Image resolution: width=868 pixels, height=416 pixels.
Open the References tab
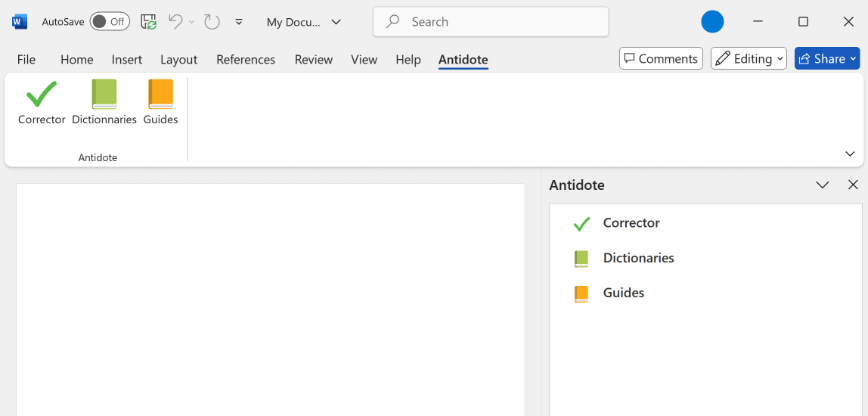246,59
